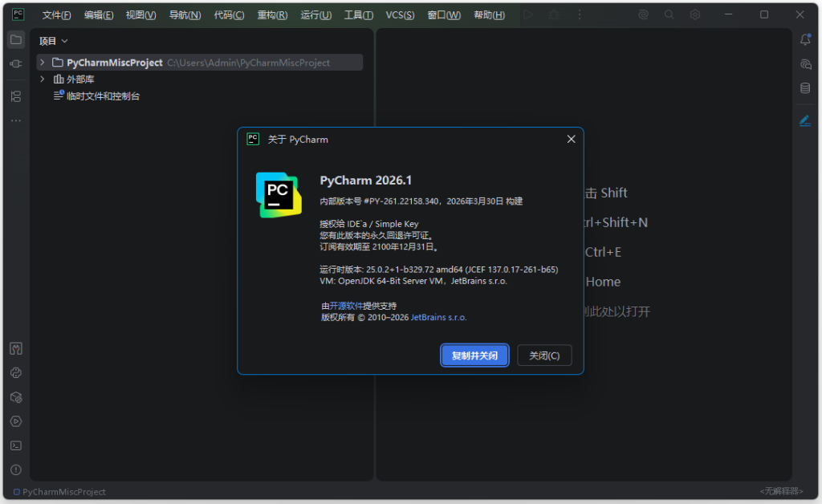Open the Project tool window folder icon
Screen dimensions: 822x504
point(16,39)
